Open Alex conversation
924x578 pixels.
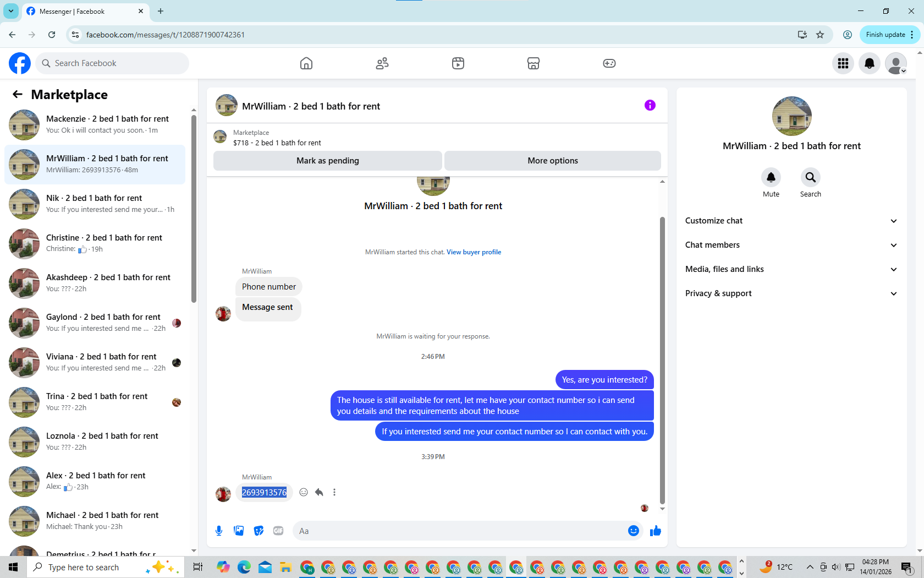pos(95,482)
